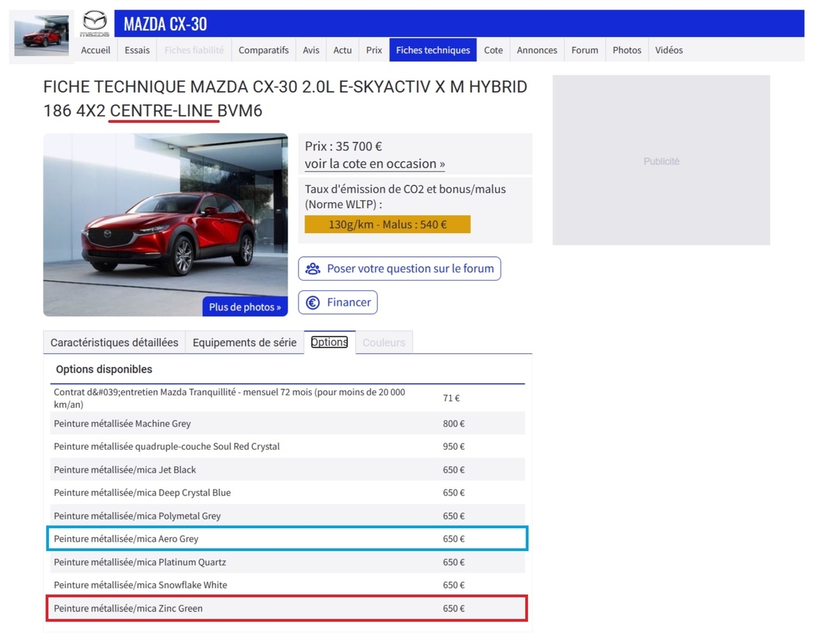This screenshot has width=814, height=644.
Task: Click the 'FICHE TECHNIQUE MAZDA CX-30' page title
Action: point(285,98)
